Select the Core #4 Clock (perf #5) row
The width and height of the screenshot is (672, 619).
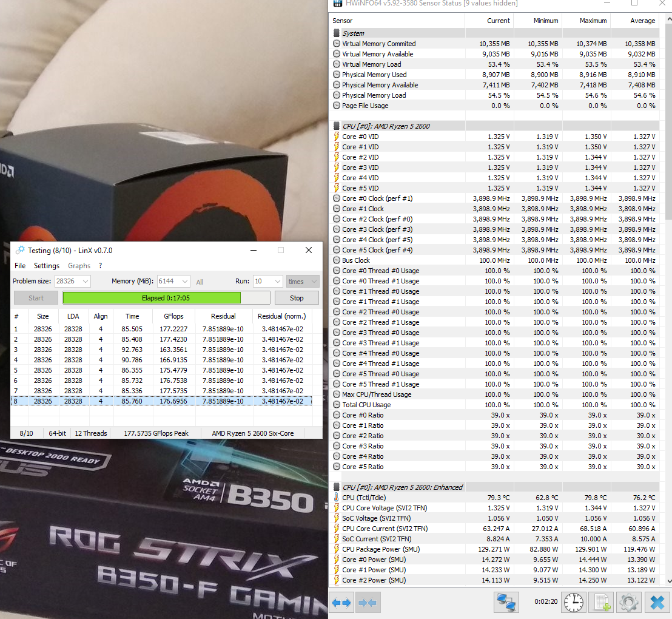pyautogui.click(x=494, y=240)
